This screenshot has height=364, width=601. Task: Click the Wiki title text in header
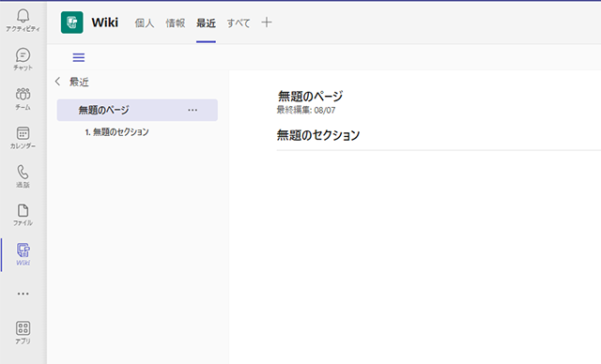105,23
